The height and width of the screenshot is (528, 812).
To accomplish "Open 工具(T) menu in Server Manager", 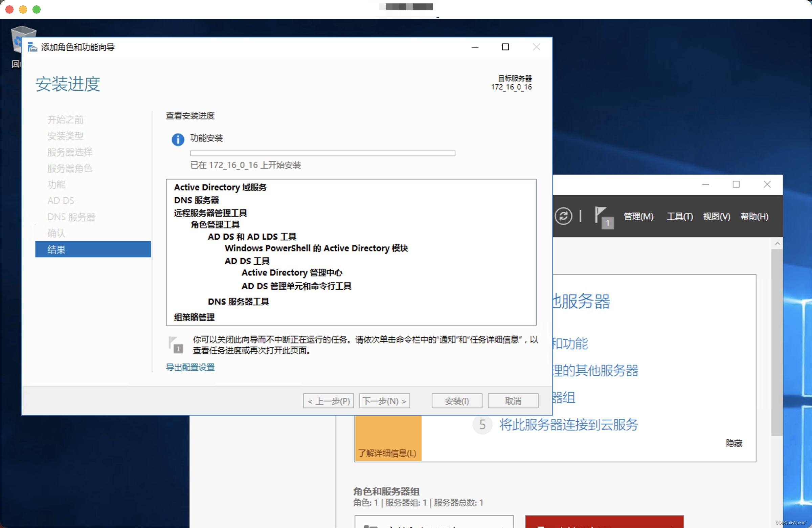I will point(680,216).
